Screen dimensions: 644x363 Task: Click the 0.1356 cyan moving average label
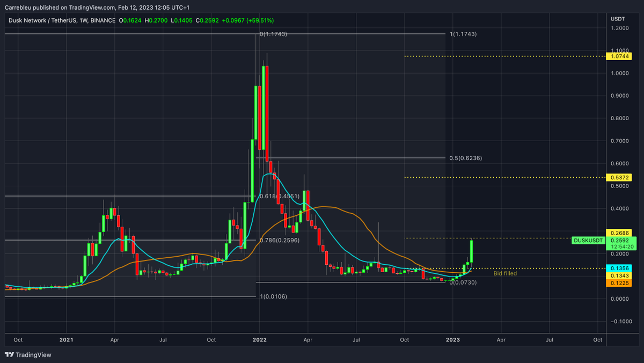619,268
